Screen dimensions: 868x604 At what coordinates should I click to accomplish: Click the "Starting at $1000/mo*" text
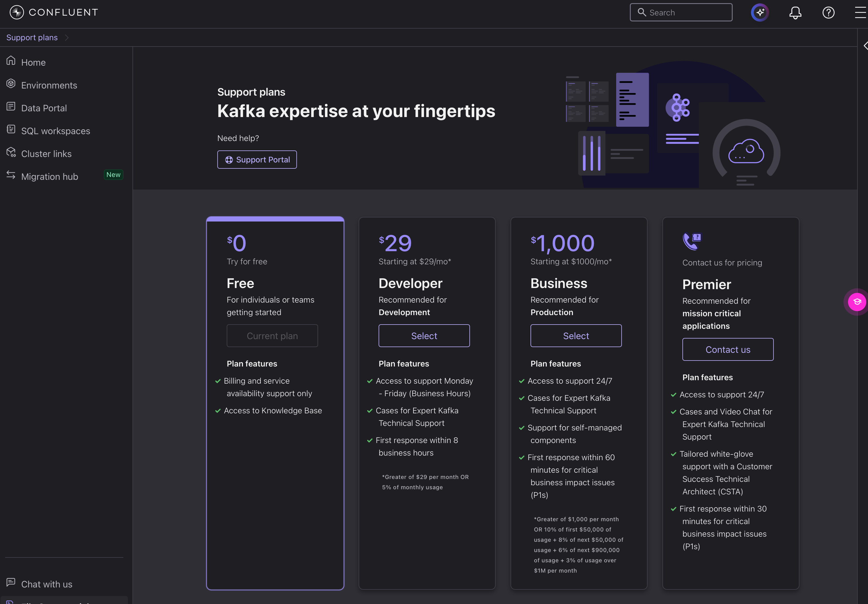571,261
